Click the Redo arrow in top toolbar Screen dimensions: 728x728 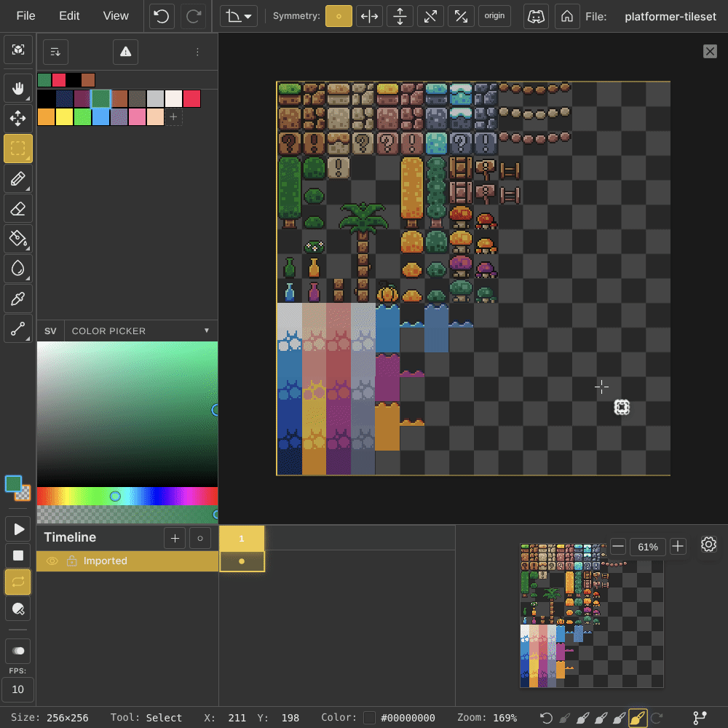click(x=194, y=16)
